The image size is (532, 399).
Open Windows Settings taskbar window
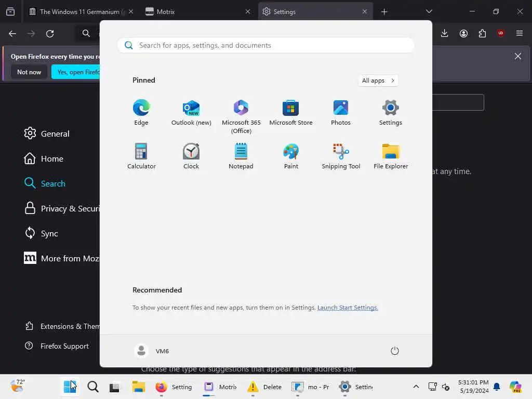click(x=355, y=387)
